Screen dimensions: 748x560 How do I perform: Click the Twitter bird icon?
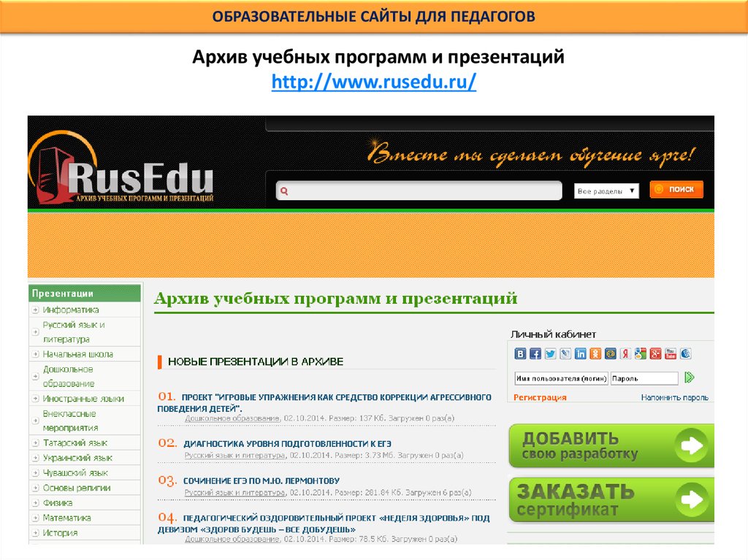551,353
